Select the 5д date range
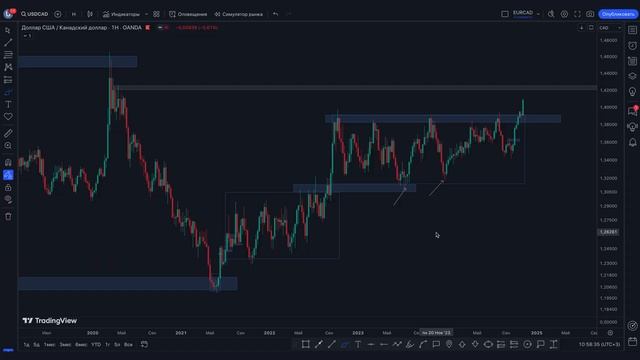The image size is (640, 360). pos(36,344)
